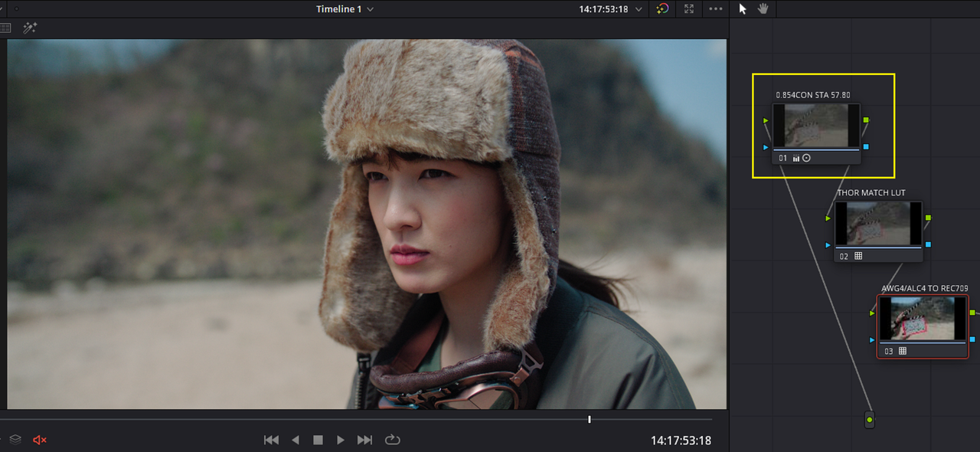Unmute audio with the red speaker icon
Image resolution: width=980 pixels, height=452 pixels.
[40, 440]
